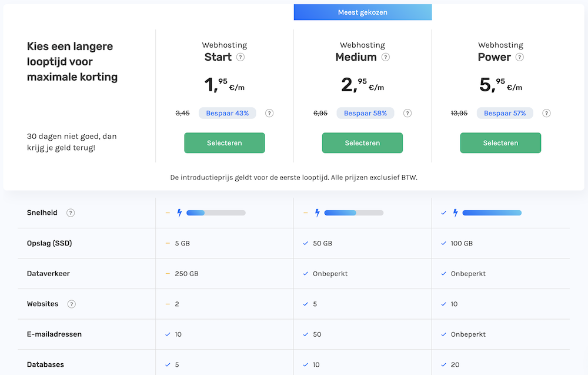Click the Meest gekozen banner

tap(363, 12)
